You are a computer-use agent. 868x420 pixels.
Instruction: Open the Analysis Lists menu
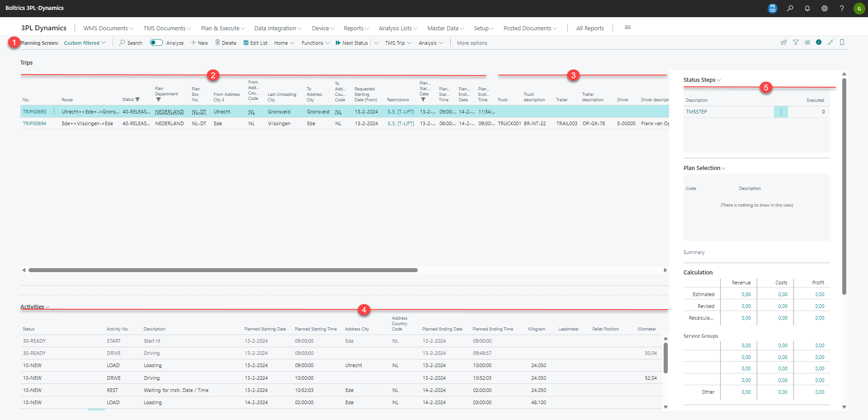click(398, 28)
